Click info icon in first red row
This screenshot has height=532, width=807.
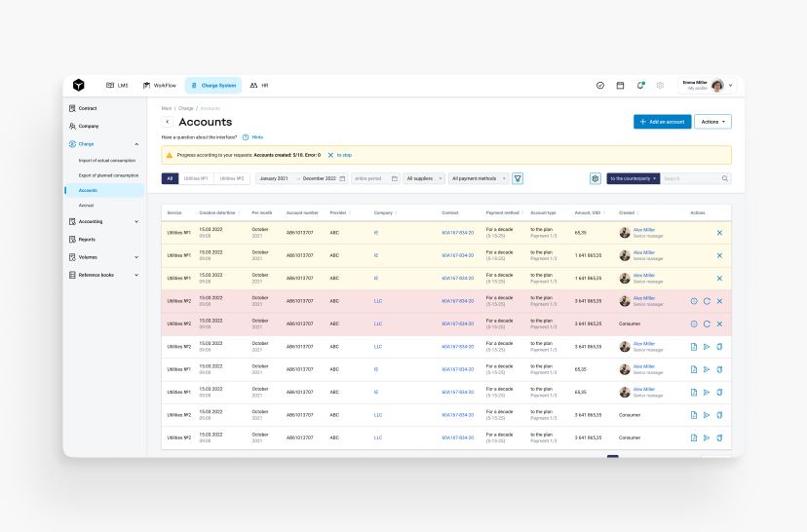[694, 301]
